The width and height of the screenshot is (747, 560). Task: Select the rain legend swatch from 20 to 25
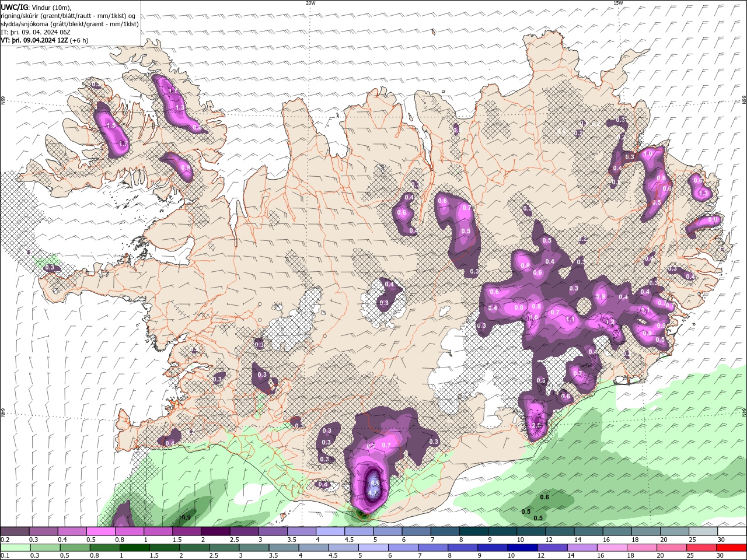(x=671, y=548)
